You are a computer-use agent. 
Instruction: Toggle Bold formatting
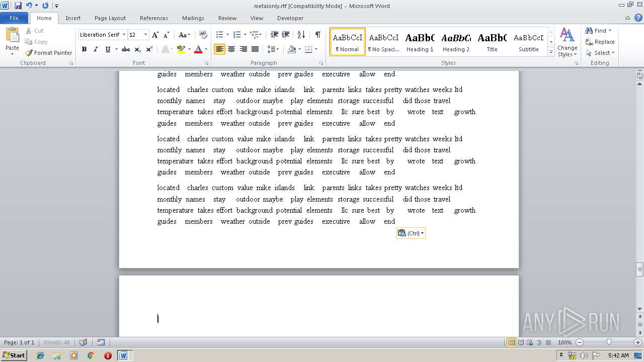tap(84, 49)
